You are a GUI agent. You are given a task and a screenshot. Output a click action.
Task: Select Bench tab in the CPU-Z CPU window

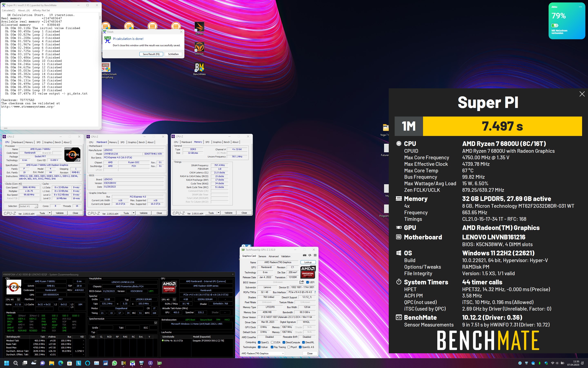pyautogui.click(x=58, y=142)
